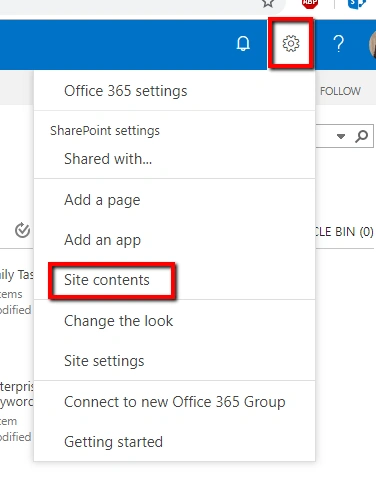
Task: Click the bookmark star icon
Action: tap(268, 3)
